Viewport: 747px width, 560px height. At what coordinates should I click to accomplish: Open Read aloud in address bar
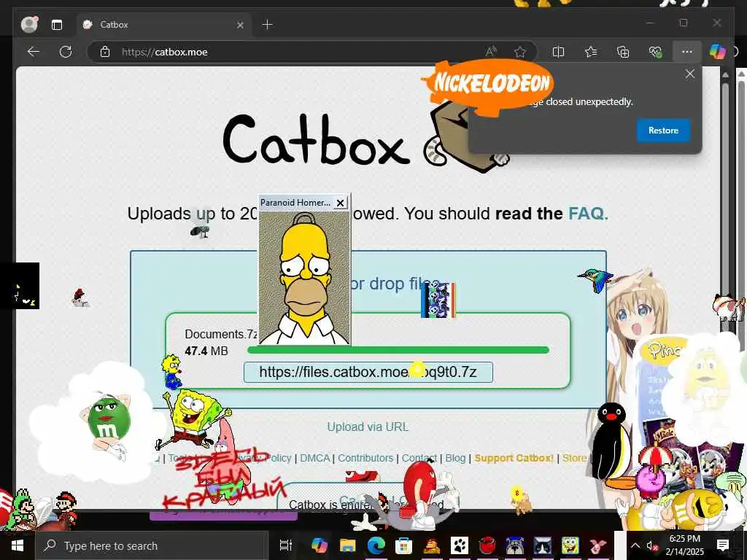tap(491, 52)
